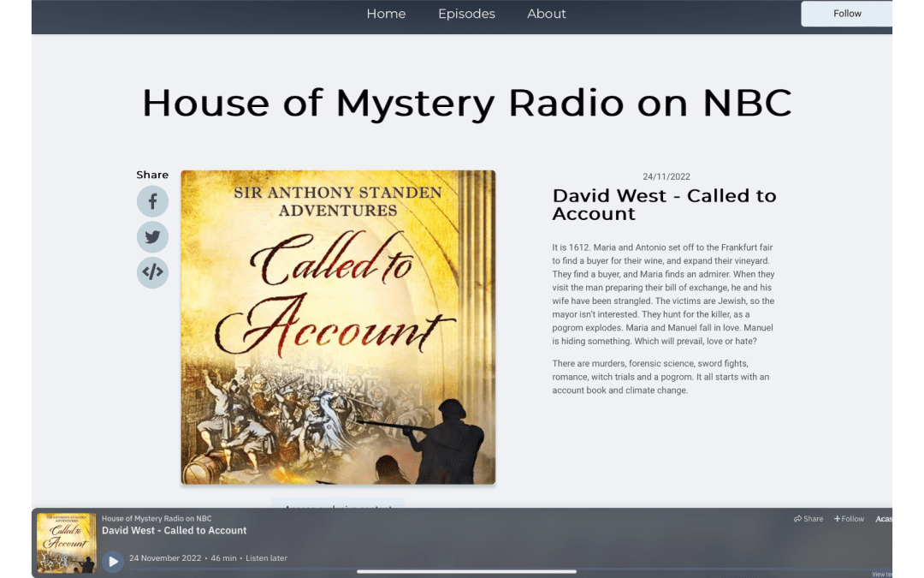
Task: Go to the Episodes page
Action: [467, 14]
